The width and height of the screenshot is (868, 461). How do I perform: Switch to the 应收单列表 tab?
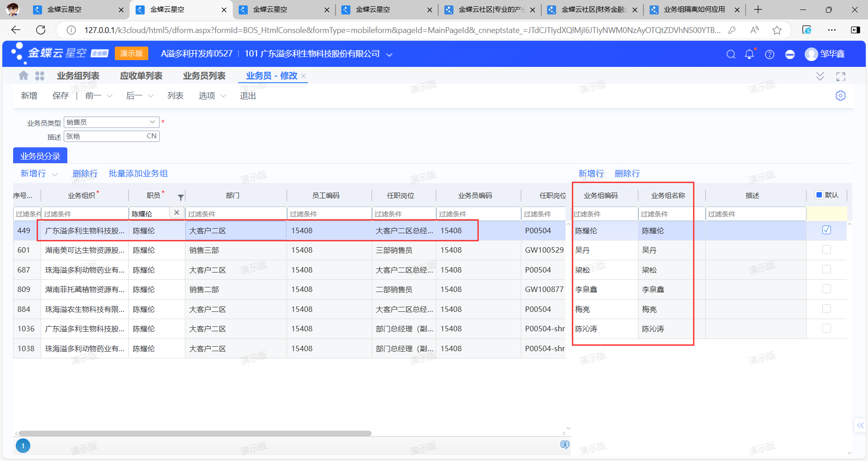pos(141,76)
